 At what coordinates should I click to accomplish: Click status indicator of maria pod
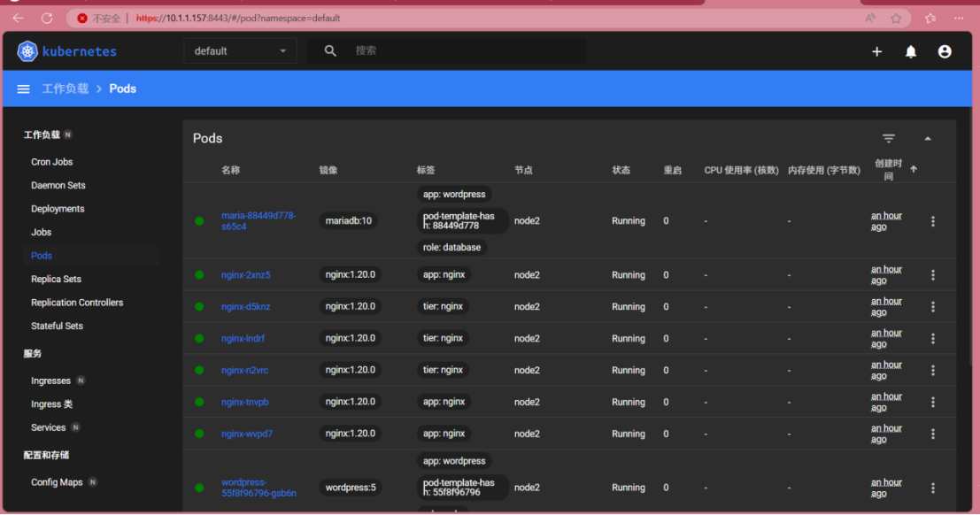199,220
